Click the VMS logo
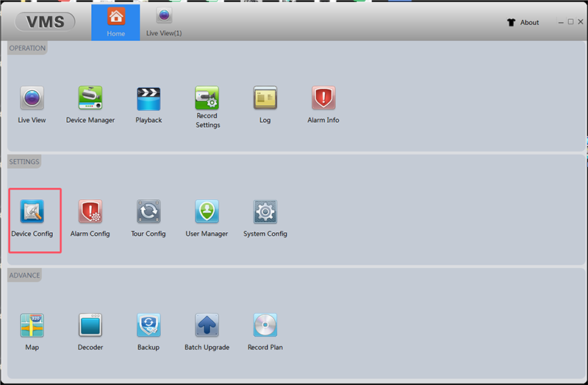Screen dimensions: 588x385 45,22
